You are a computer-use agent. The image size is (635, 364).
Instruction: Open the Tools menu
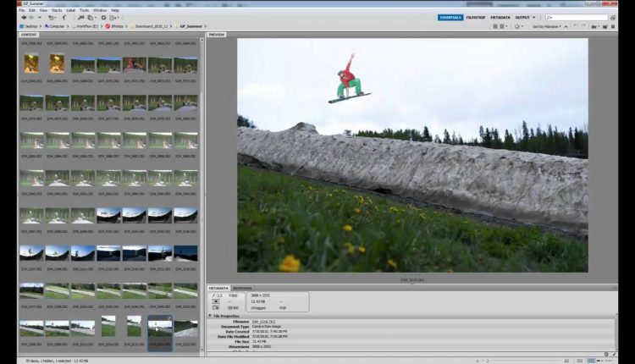point(84,10)
